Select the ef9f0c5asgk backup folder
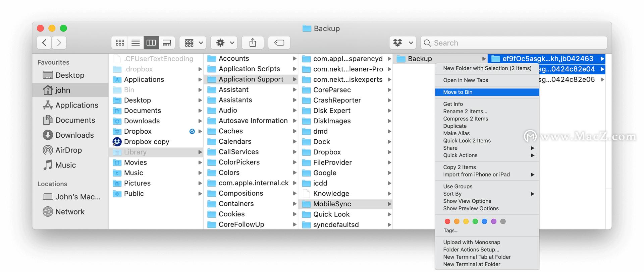 (x=546, y=59)
